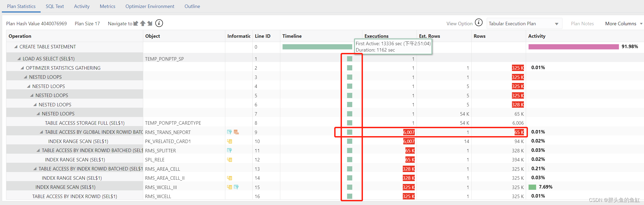
Task: Click the yellow access predicate icon on RMS_WCELL_III row
Action: tap(230, 187)
